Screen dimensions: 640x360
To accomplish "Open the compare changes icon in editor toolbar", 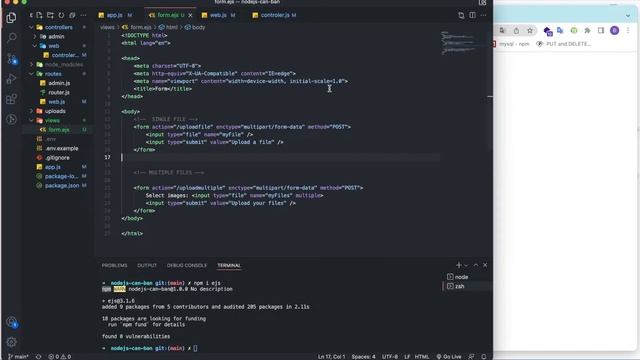I will pyautogui.click(x=461, y=15).
